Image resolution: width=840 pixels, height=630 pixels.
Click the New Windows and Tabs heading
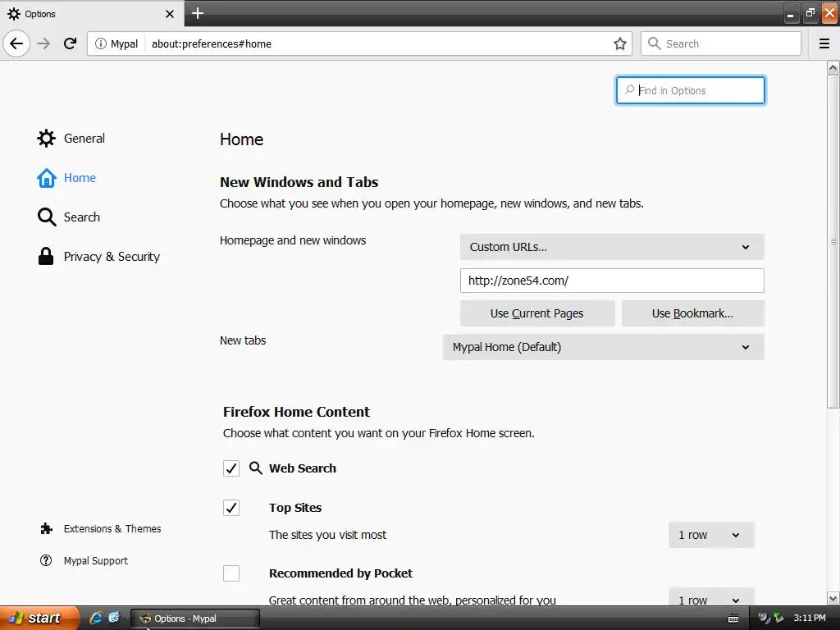point(299,182)
